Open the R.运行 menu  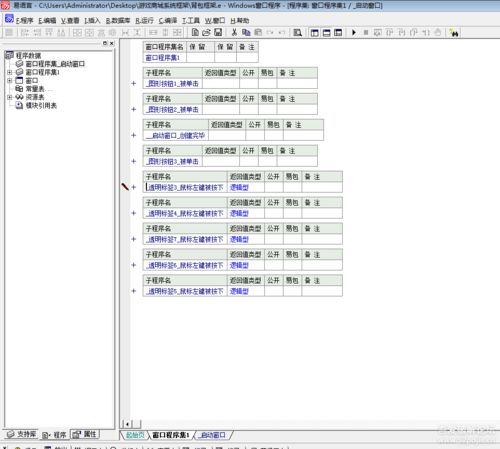(144, 21)
